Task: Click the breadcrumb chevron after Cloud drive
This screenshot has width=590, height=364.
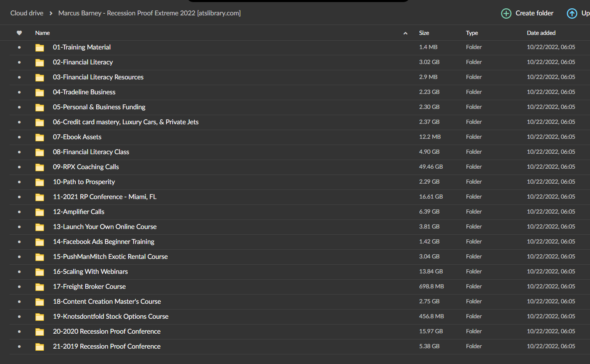Action: click(x=51, y=13)
